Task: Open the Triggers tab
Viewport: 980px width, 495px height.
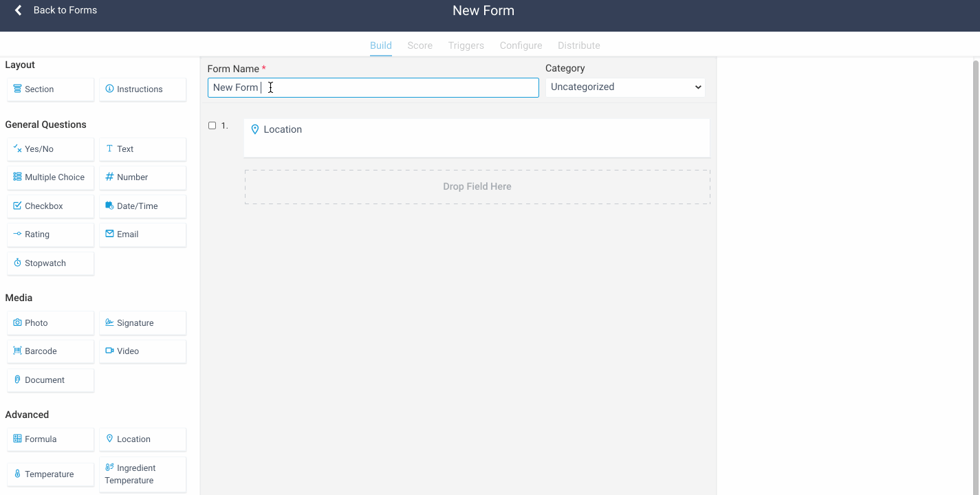Action: click(466, 45)
